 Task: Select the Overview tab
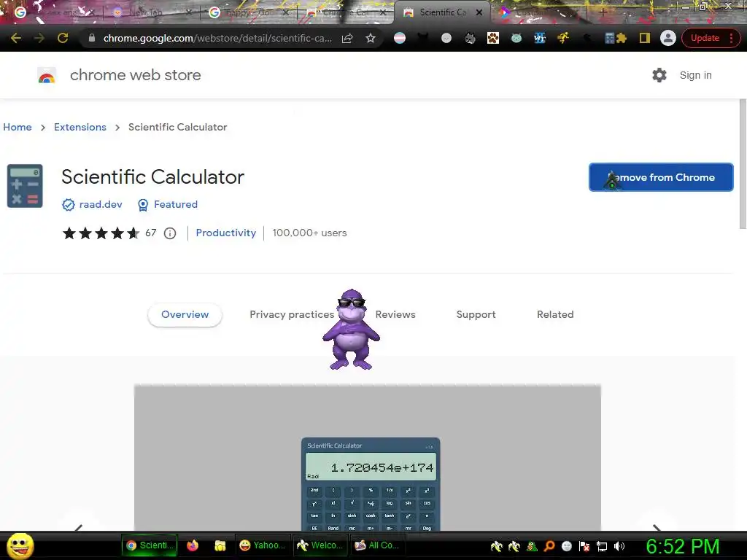point(185,314)
